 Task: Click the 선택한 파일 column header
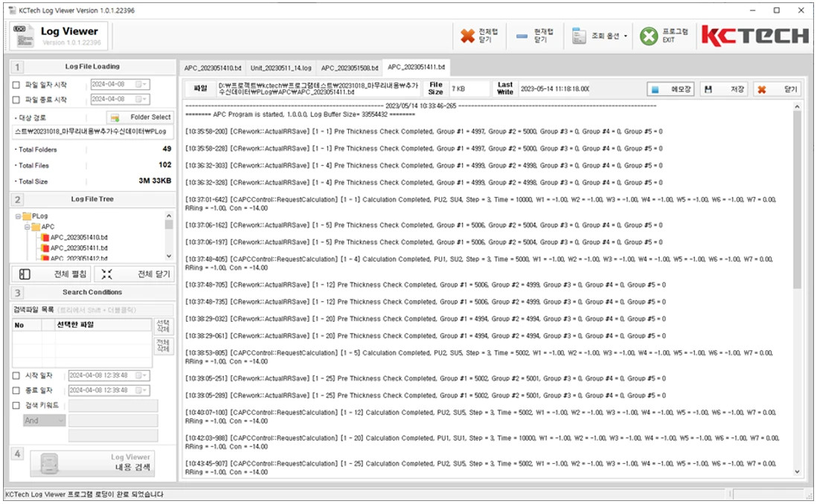(103, 325)
